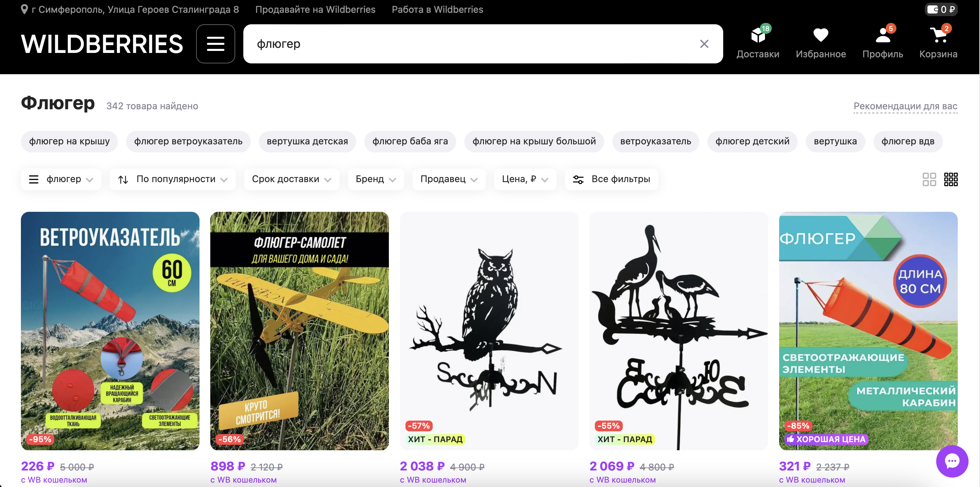Expand the Цена, ₽ price dropdown

(525, 179)
